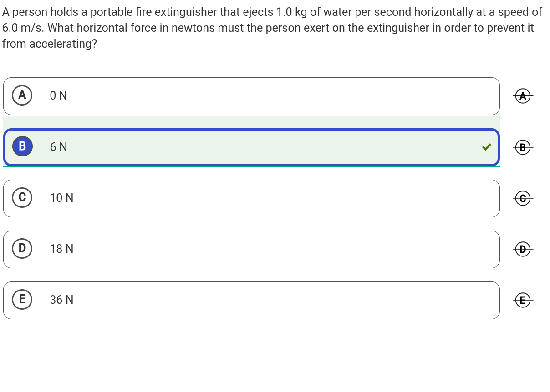This screenshot has height=392, width=550.
Task: Select the filled B radio circle
Action: [22, 146]
